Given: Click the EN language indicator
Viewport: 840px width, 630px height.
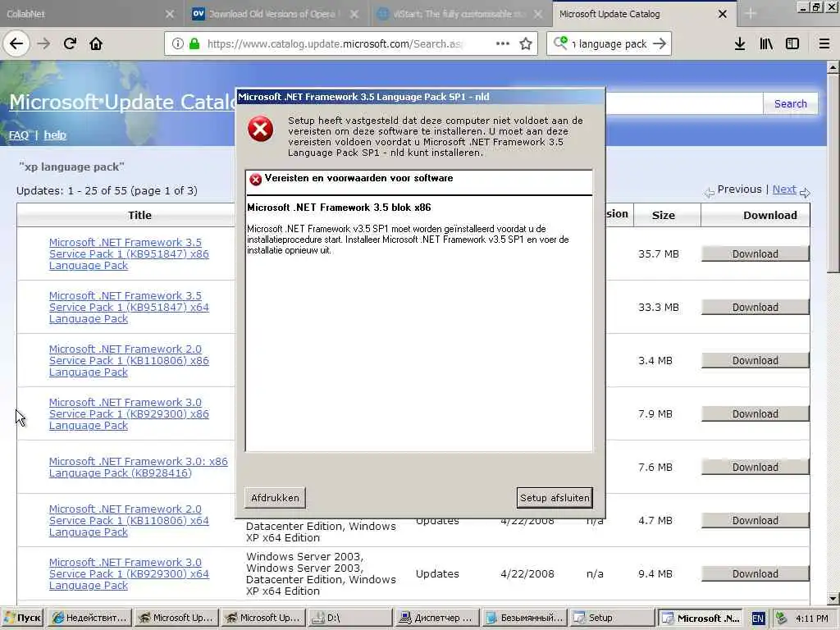Looking at the screenshot, I should tap(757, 619).
